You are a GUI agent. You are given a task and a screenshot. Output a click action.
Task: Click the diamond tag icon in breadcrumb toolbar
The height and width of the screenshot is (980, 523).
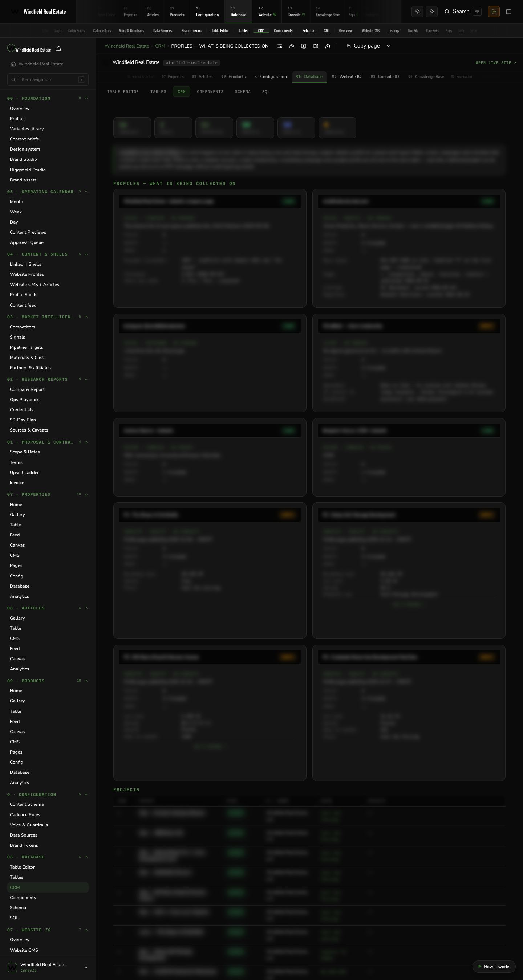pyautogui.click(x=292, y=46)
